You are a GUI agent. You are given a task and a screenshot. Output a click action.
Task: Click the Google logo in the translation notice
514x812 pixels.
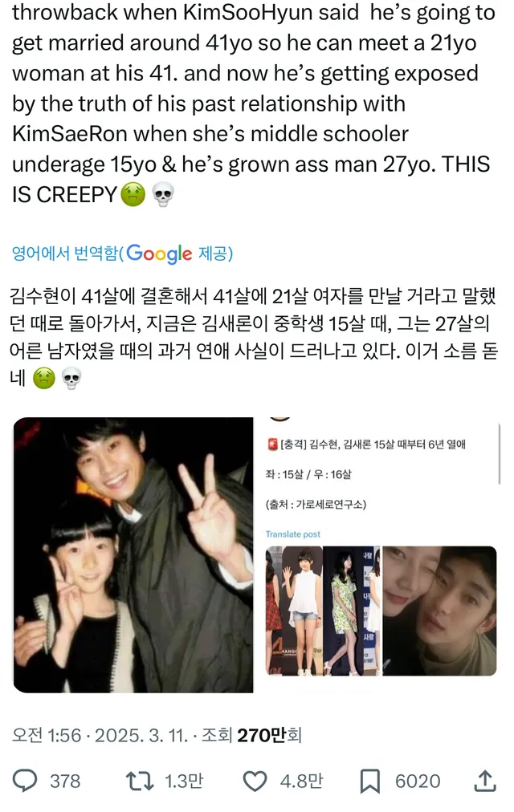pos(159,254)
